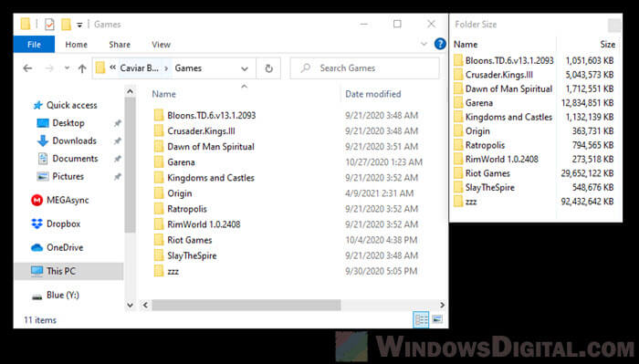Click Name header in Folder Size window
The height and width of the screenshot is (364, 639).
click(466, 45)
